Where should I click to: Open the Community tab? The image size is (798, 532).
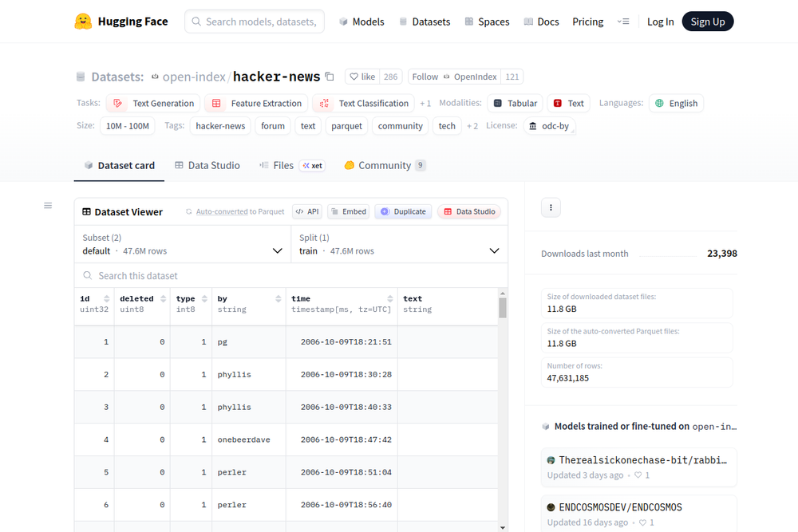pos(385,165)
